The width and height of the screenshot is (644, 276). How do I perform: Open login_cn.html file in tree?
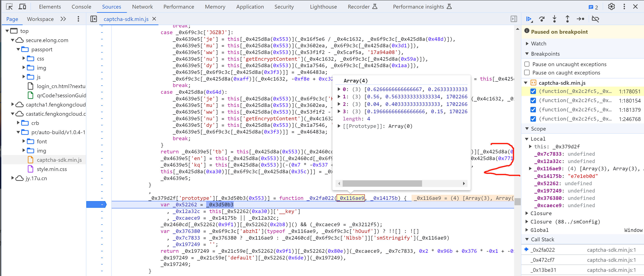click(61, 86)
